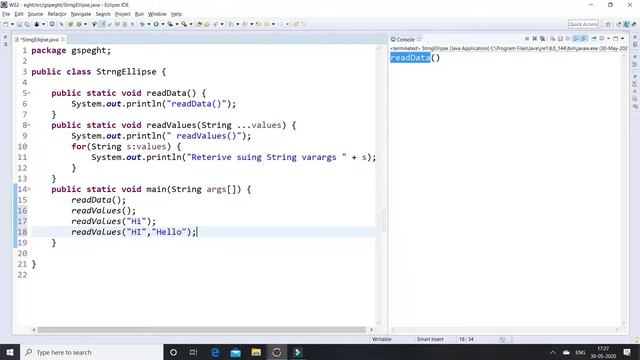
Task: Switch to the Debug perspective icon
Action: click(634, 24)
